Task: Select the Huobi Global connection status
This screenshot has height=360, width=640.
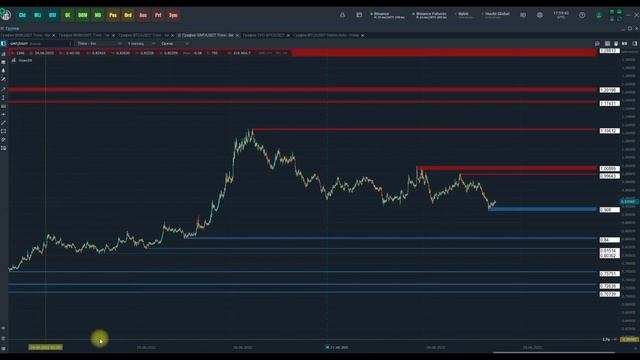Action: click(496, 15)
